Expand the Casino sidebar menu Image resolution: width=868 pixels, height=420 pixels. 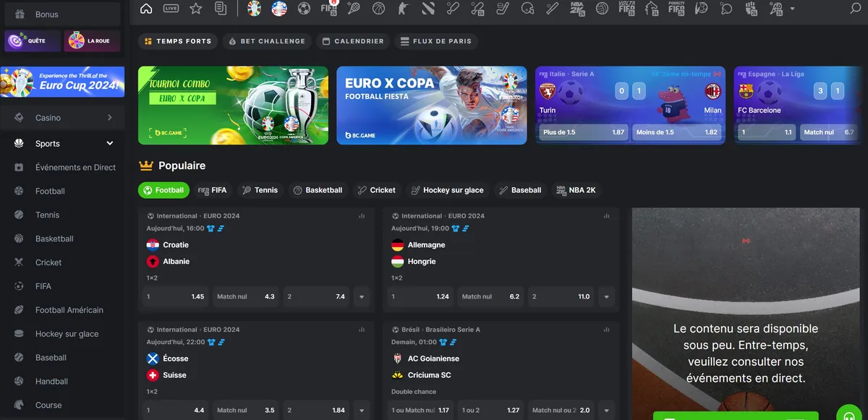(x=110, y=118)
